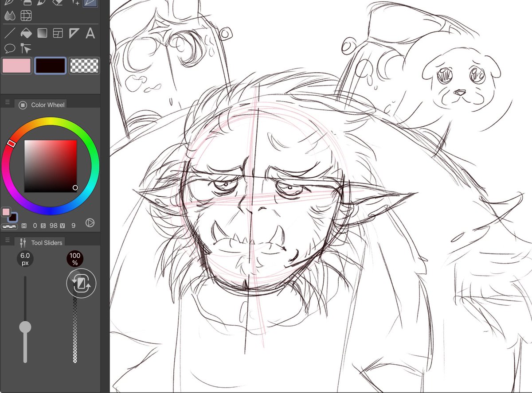Image resolution: width=532 pixels, height=393 pixels.
Task: Tap the circular swap rotate button
Action: (81, 283)
